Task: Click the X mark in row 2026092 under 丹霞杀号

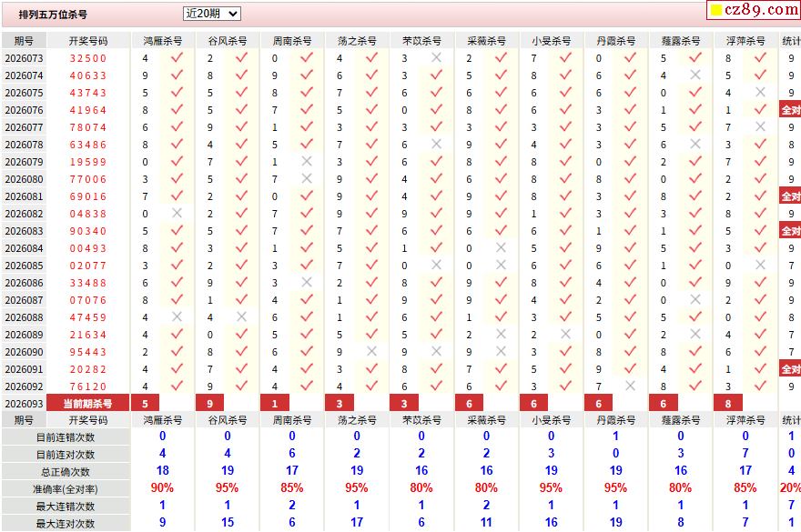Action: 631,386
